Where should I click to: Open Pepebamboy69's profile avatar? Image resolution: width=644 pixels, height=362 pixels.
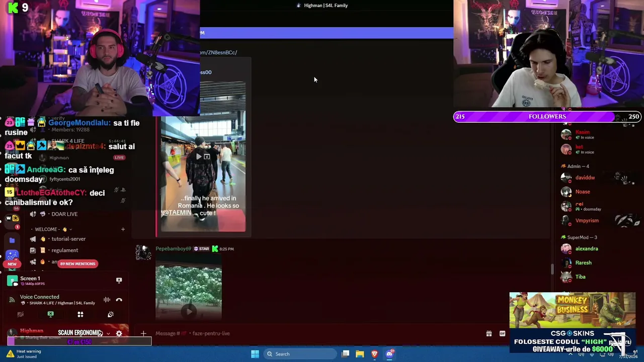143,252
